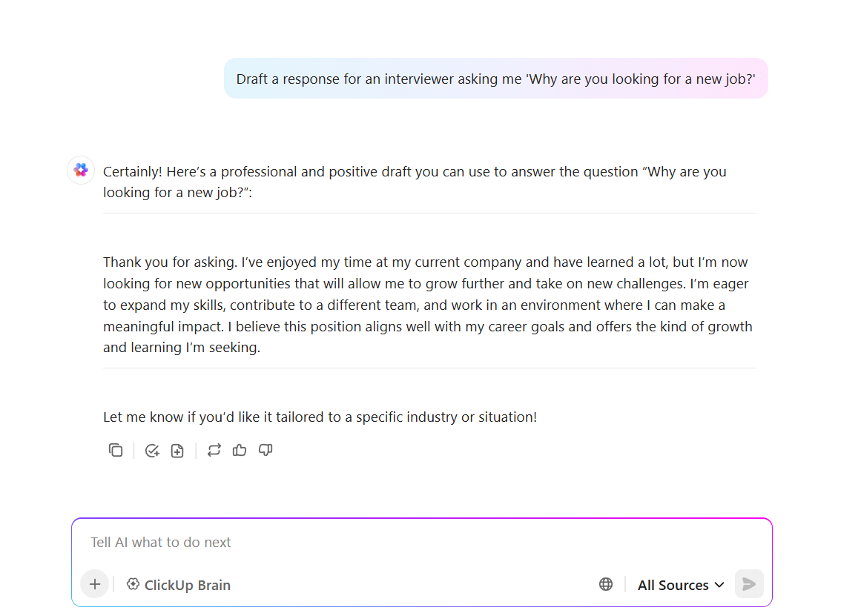Viewport: 841px width, 616px height.
Task: Give the response a thumbs up
Action: 240,451
